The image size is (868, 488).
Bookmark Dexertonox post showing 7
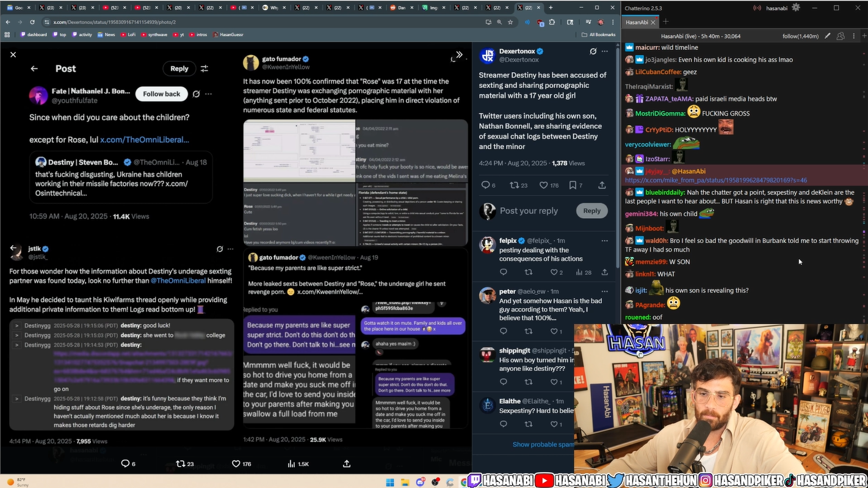click(573, 185)
